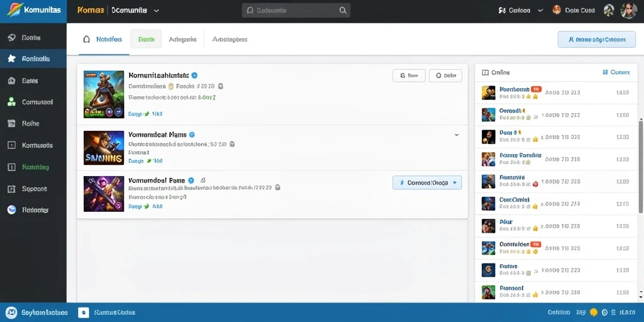The height and width of the screenshot is (322, 644).
Task: Open the Vomemdoal Pame game thumbnail
Action: click(104, 194)
